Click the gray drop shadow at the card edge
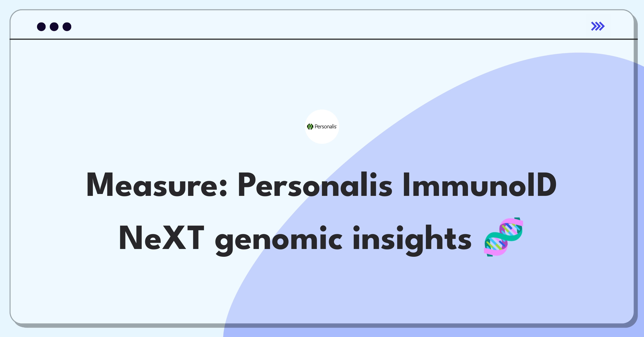The width and height of the screenshot is (644, 337). pos(636,188)
